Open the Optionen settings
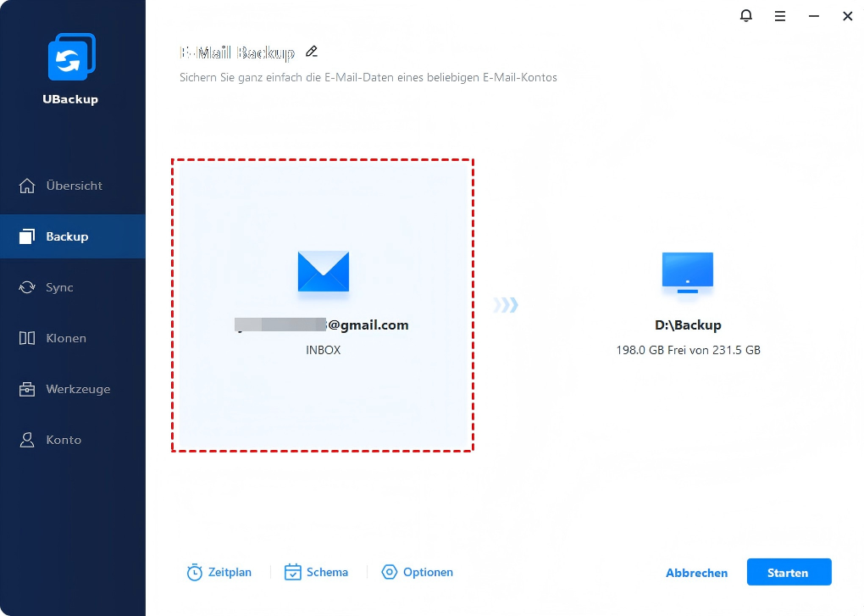864x616 pixels. pyautogui.click(x=418, y=572)
